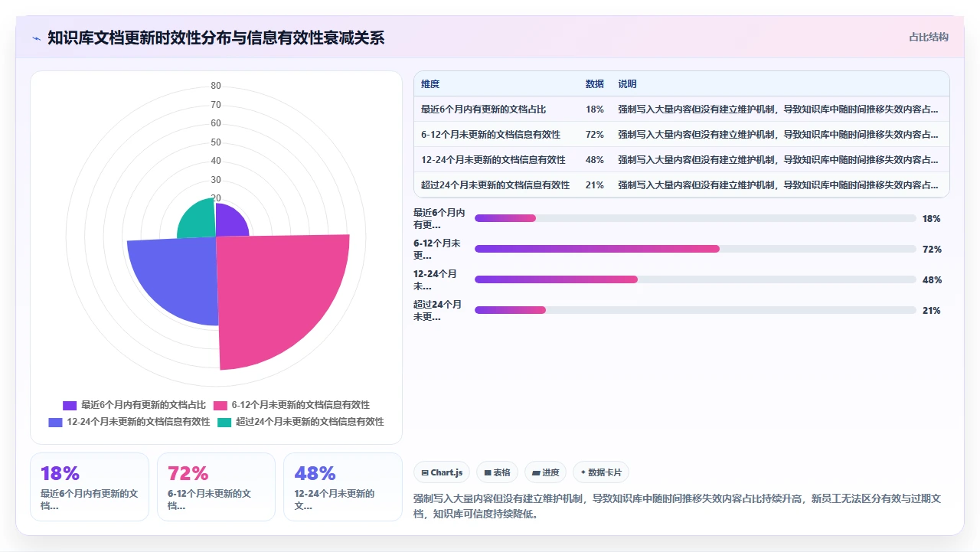Viewport: 980px width, 552px height.
Task: Click the 21% progress bar
Action: pos(695,310)
